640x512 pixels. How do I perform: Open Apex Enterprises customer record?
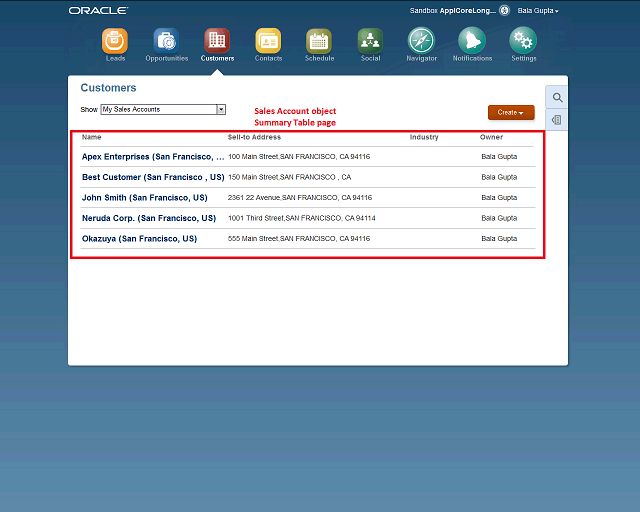coord(153,157)
